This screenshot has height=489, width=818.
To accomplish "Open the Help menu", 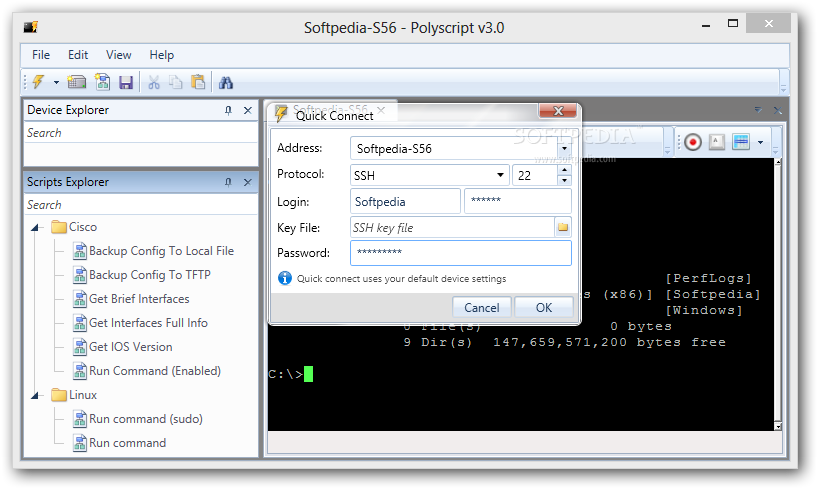I will [x=162, y=55].
